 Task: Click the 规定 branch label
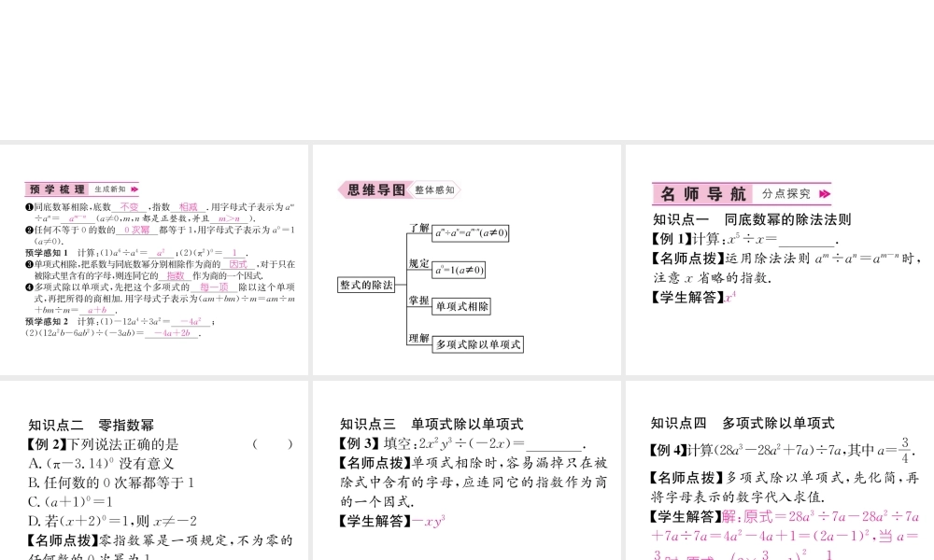pyautogui.click(x=418, y=263)
